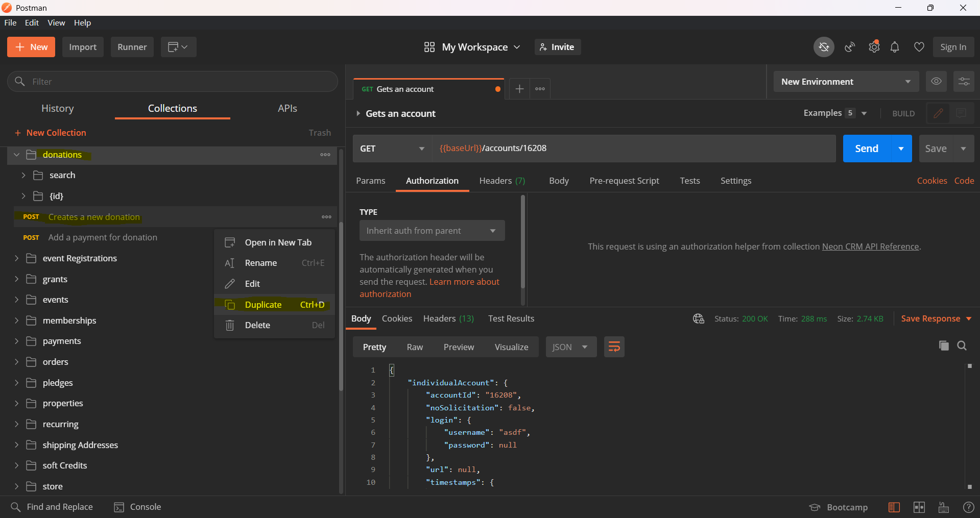
Task: Expand the memberships folder
Action: 16,320
